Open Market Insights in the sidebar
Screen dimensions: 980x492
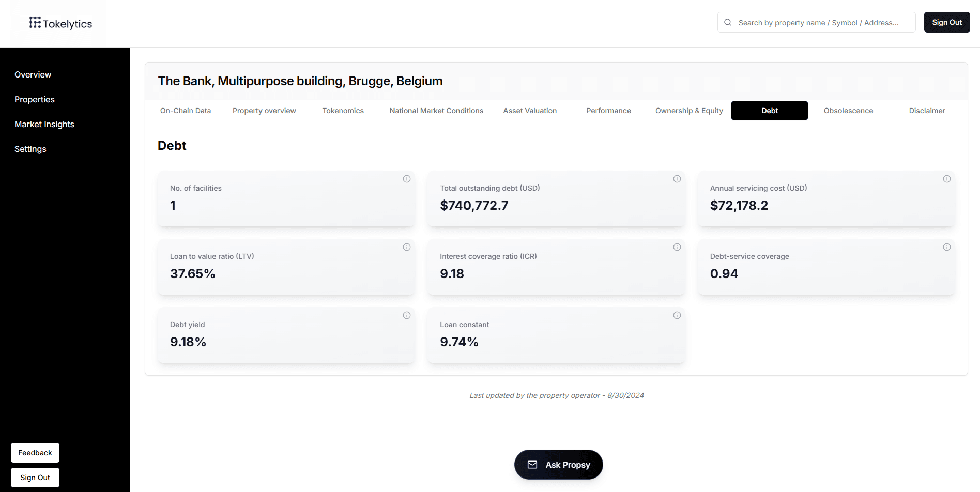point(44,124)
